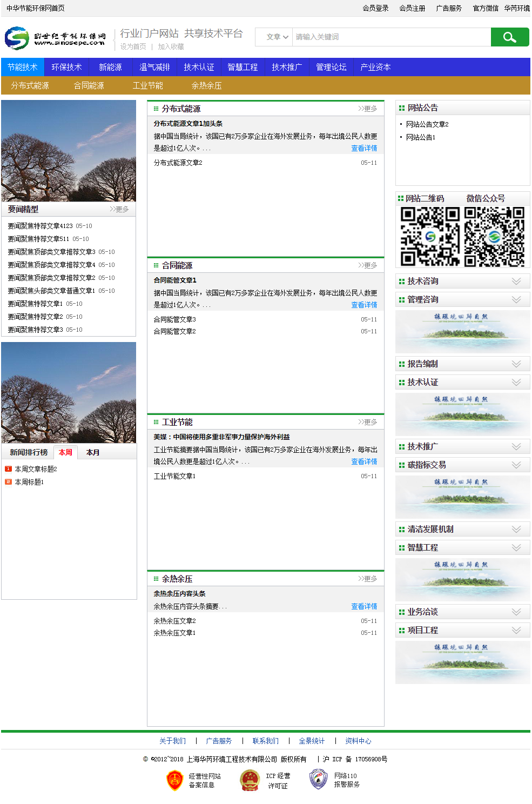The height and width of the screenshot is (804, 532).
Task: Switch to the 本月 ranking tab
Action: tap(93, 453)
